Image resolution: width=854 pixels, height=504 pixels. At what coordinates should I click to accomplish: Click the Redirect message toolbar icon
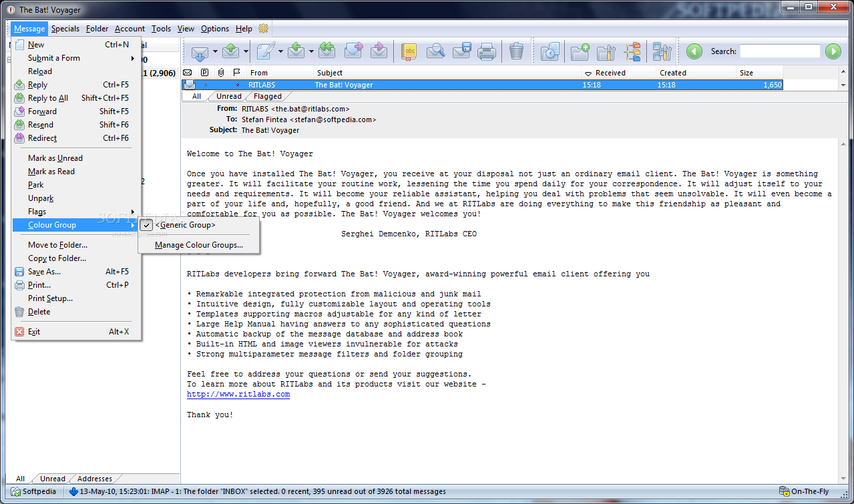(379, 51)
